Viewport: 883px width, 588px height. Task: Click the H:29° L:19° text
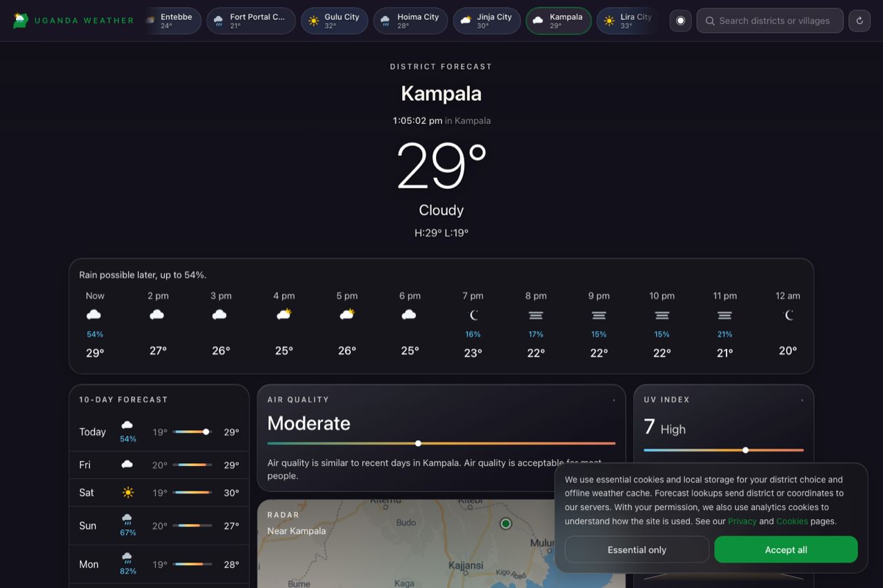click(x=441, y=233)
